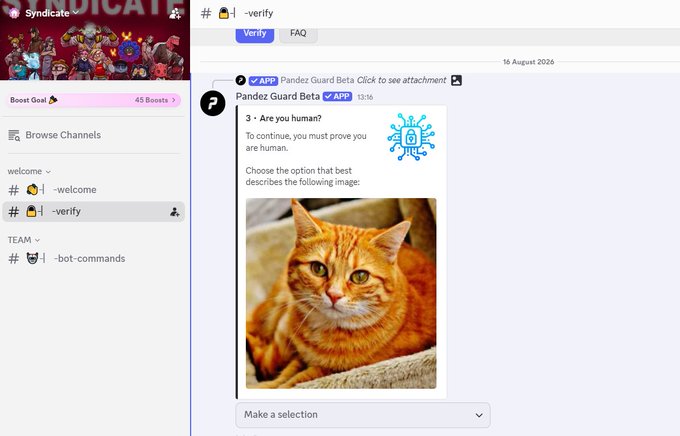
Task: Click the create invite icon beside -verify channel
Action: click(174, 212)
